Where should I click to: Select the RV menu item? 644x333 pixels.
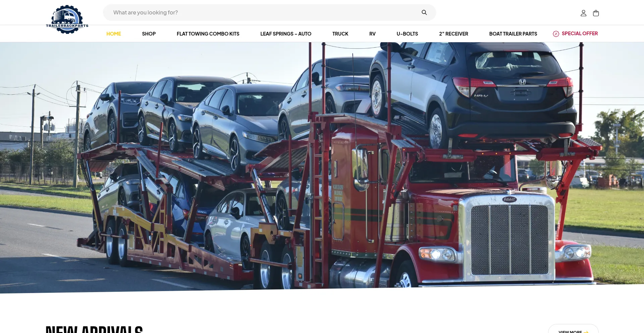click(x=372, y=34)
